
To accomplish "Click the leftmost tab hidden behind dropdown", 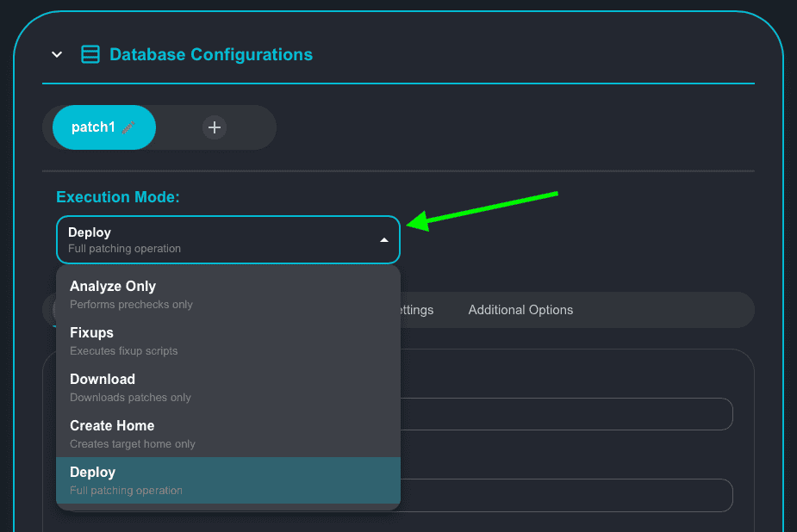I will [50, 310].
